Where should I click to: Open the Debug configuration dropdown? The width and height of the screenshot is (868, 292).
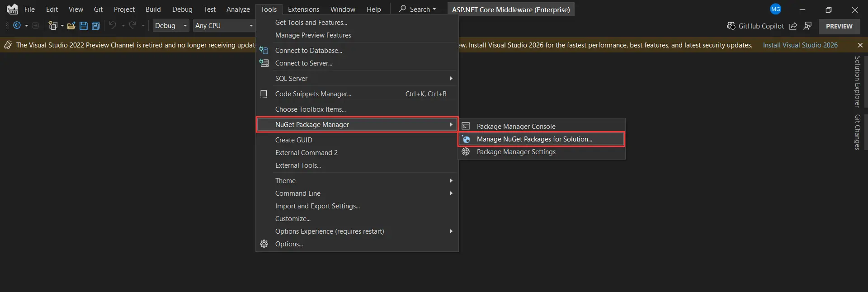[171, 26]
